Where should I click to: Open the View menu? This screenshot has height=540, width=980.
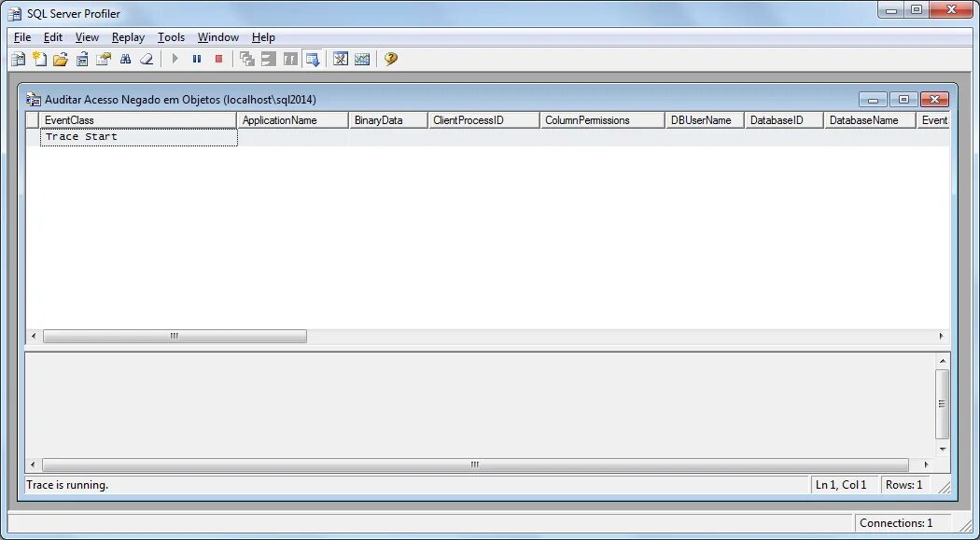(88, 37)
